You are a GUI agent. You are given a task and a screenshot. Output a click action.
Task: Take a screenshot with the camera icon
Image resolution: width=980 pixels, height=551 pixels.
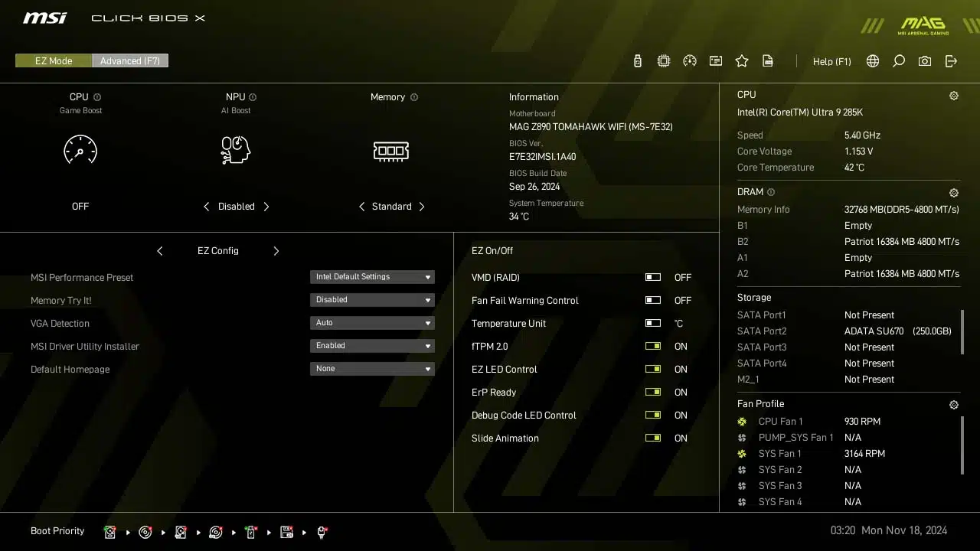tap(925, 61)
